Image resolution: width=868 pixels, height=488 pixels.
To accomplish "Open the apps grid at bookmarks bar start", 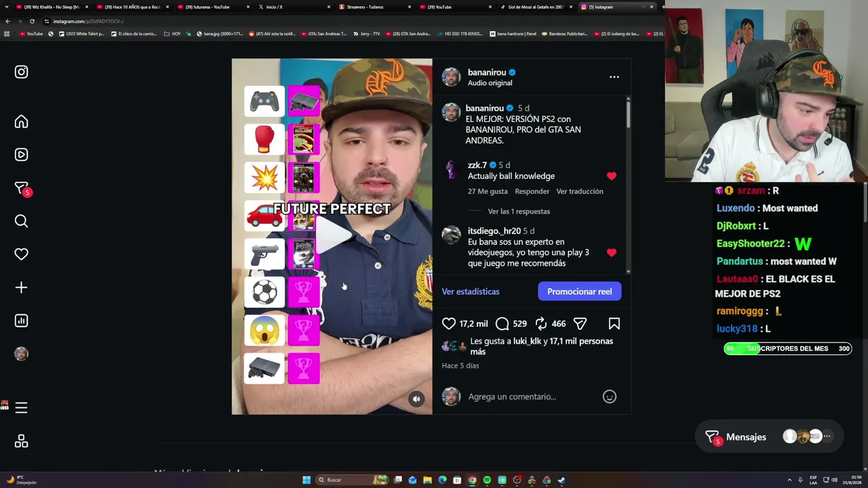I will pyautogui.click(x=6, y=34).
